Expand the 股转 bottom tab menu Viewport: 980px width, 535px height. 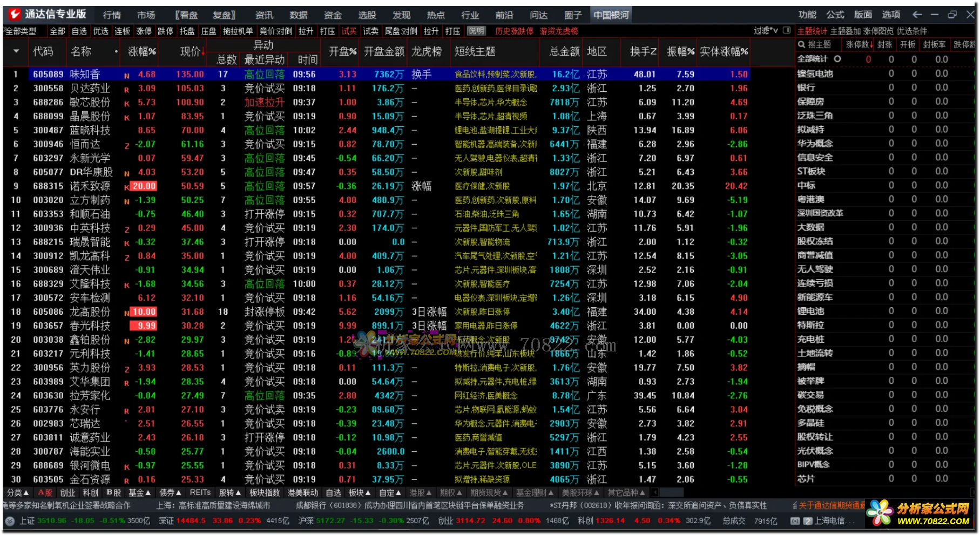[x=230, y=492]
